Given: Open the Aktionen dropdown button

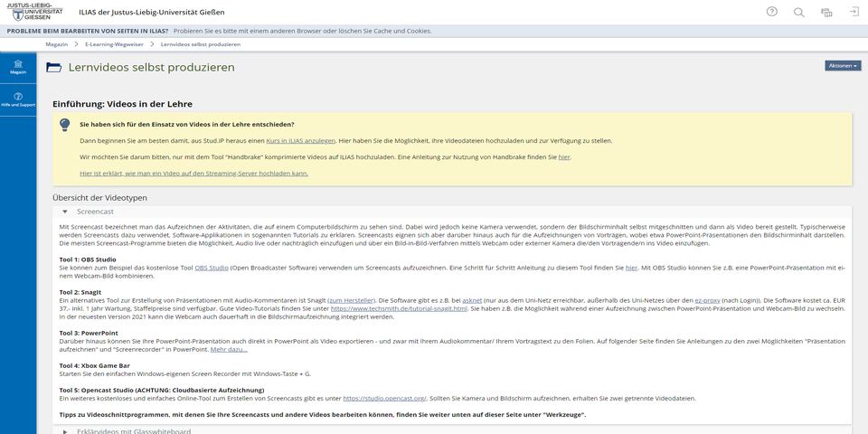Looking at the screenshot, I should click(843, 65).
